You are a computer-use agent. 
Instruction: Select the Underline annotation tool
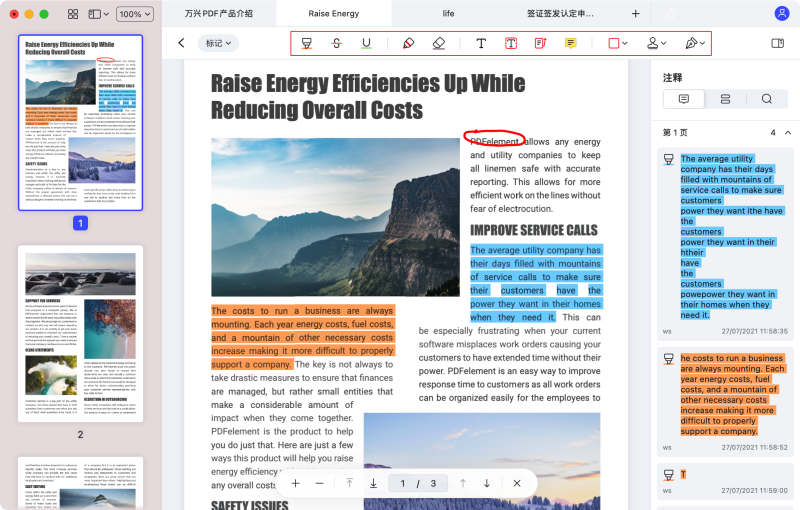tap(366, 44)
